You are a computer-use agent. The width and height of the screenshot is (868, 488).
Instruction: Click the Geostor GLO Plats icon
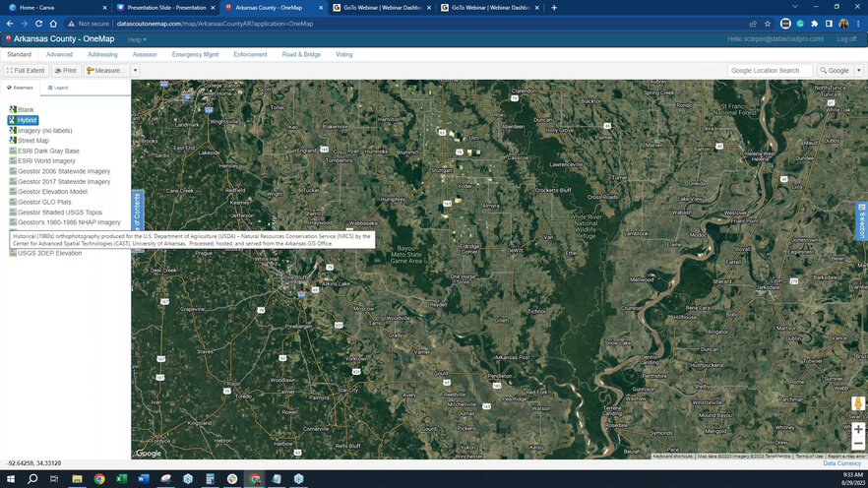pos(13,202)
